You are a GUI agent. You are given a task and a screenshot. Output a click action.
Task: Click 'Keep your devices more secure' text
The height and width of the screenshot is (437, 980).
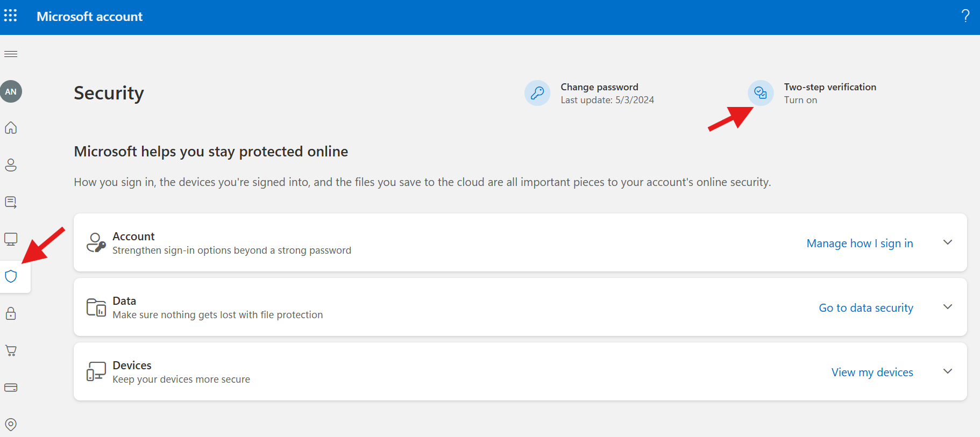pyautogui.click(x=181, y=379)
